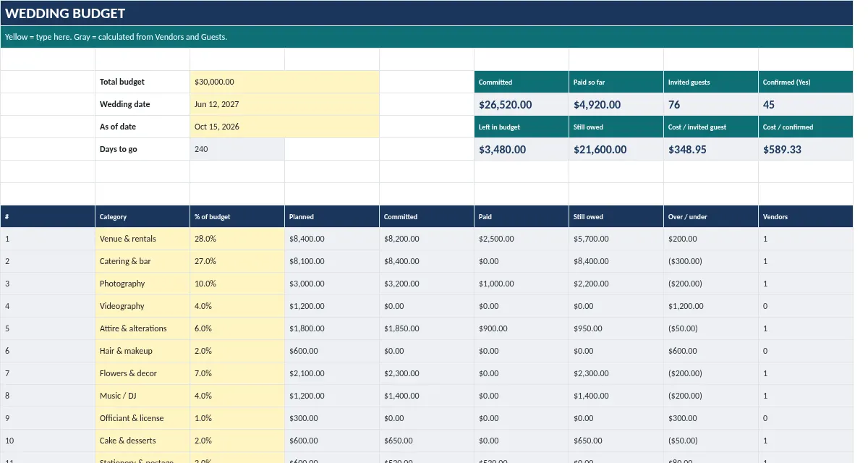Click the Cake & desserts category cell

click(x=142, y=441)
